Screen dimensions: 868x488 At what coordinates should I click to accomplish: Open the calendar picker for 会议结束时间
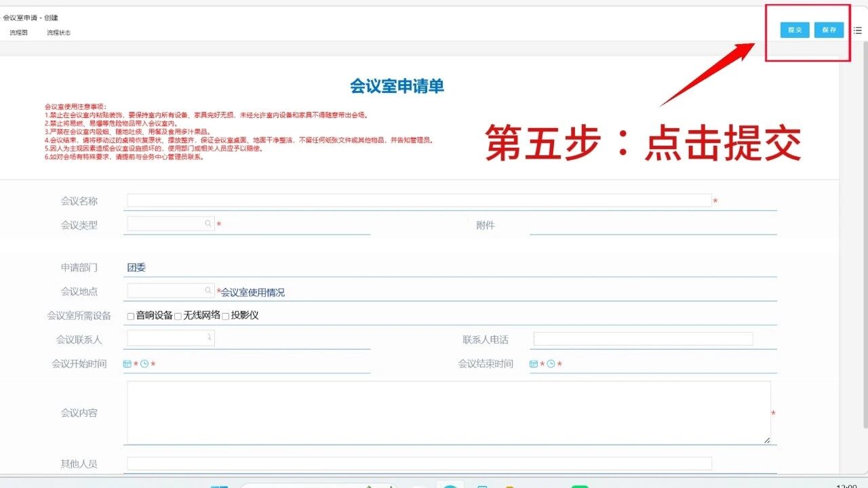tap(534, 363)
